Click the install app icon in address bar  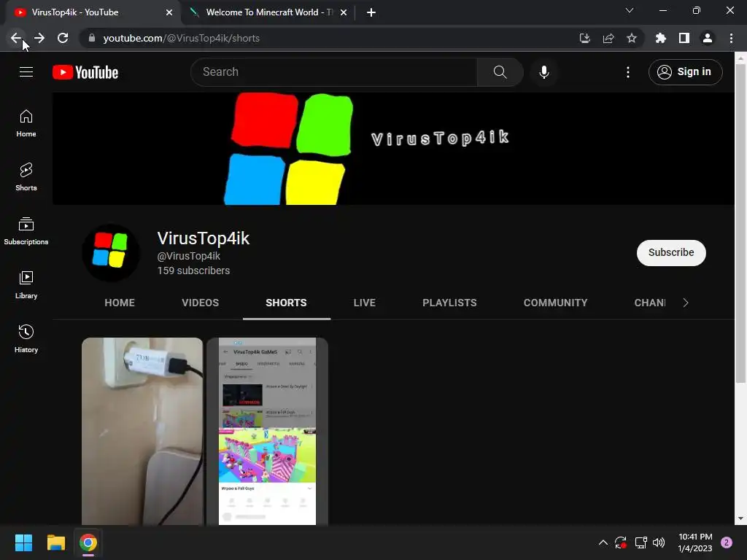point(584,38)
